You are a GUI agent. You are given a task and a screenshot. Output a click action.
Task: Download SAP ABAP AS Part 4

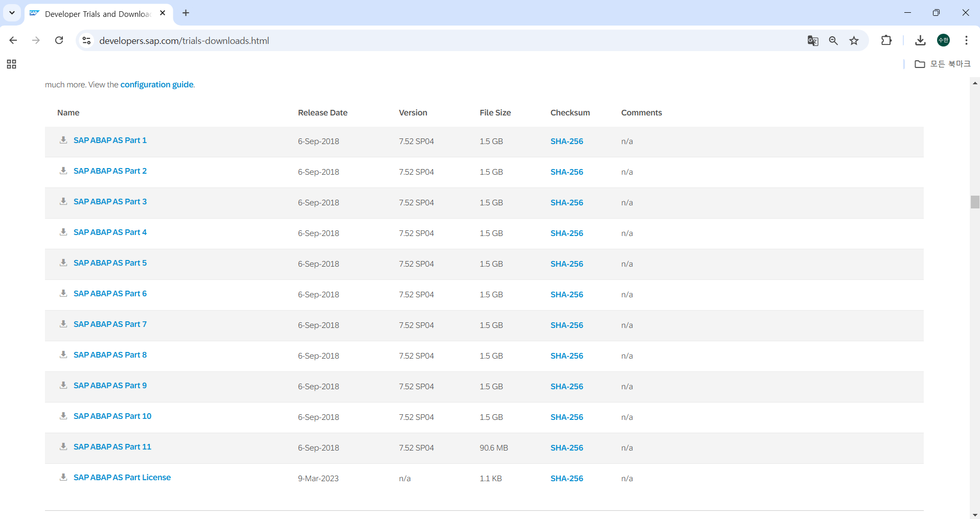110,232
